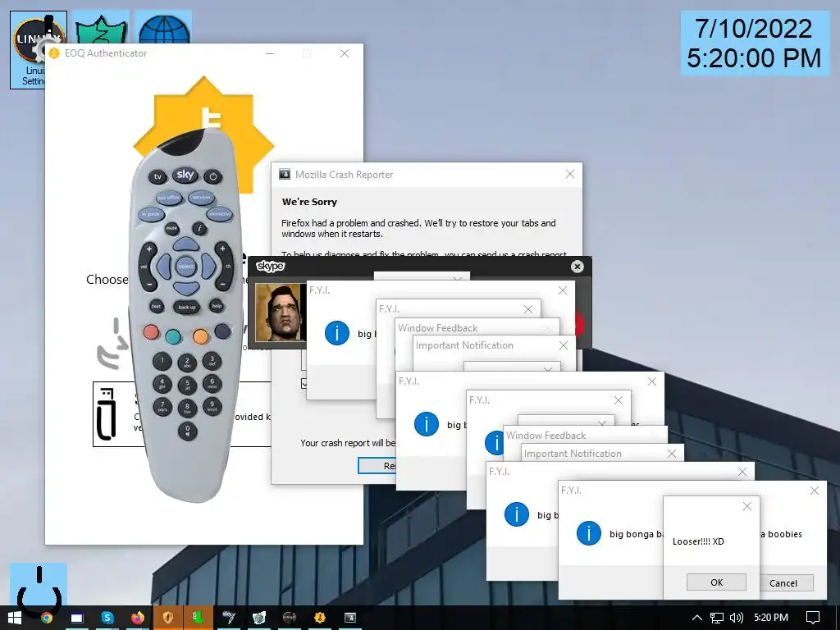
Task: Click the USB key icon in EOQ Authenticator
Action: click(x=106, y=414)
